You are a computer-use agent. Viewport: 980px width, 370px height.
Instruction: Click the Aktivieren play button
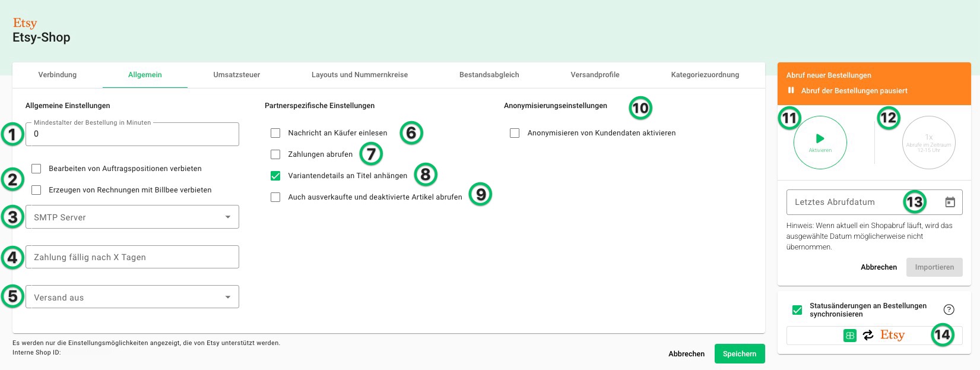820,143
